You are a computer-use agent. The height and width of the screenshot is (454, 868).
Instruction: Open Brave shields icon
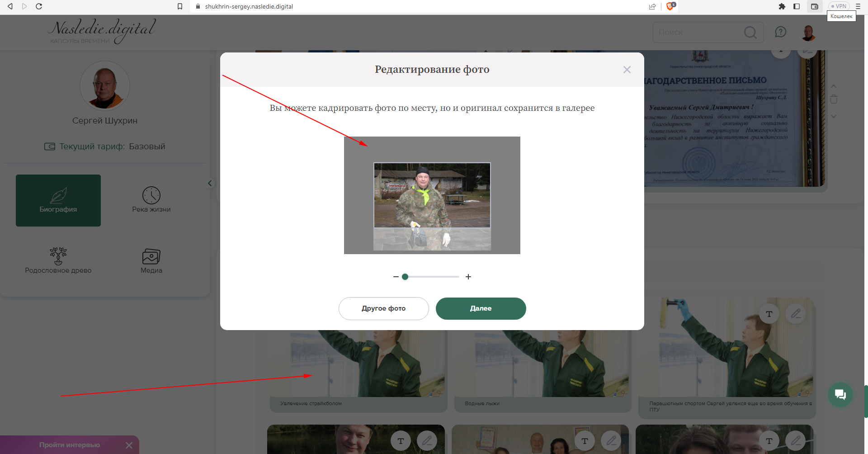click(x=670, y=6)
